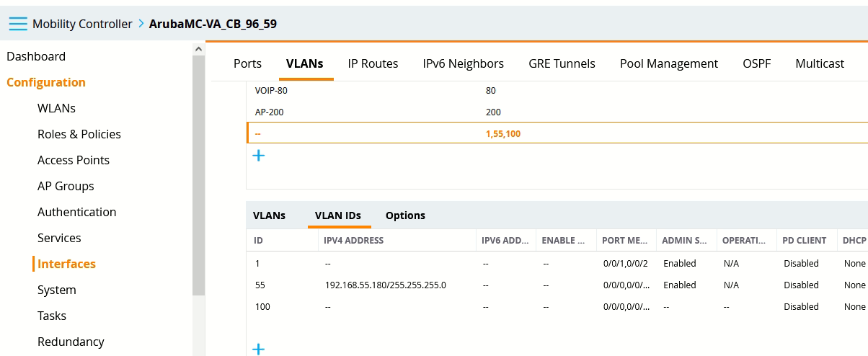Select the Options sub-tab
Screen dimensions: 868x356
pyautogui.click(x=405, y=215)
